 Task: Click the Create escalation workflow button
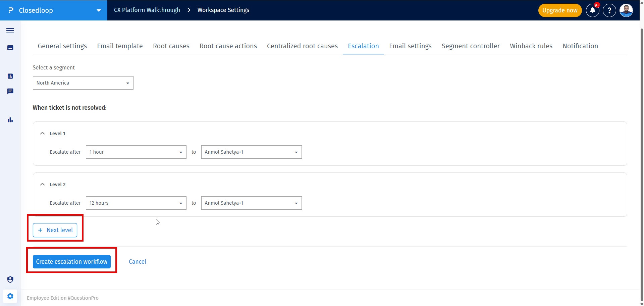coord(72,262)
